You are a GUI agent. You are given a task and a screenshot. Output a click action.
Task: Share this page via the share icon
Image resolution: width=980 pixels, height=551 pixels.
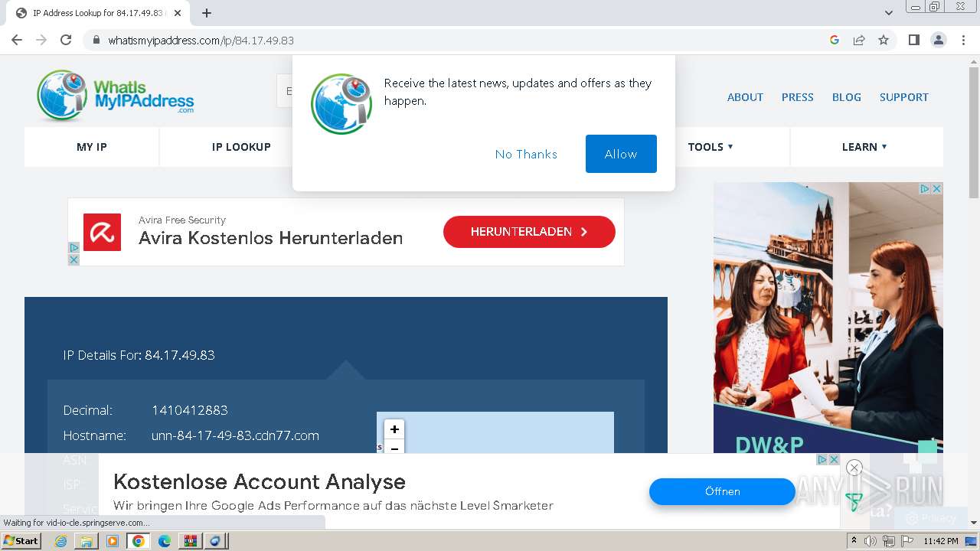point(859,40)
